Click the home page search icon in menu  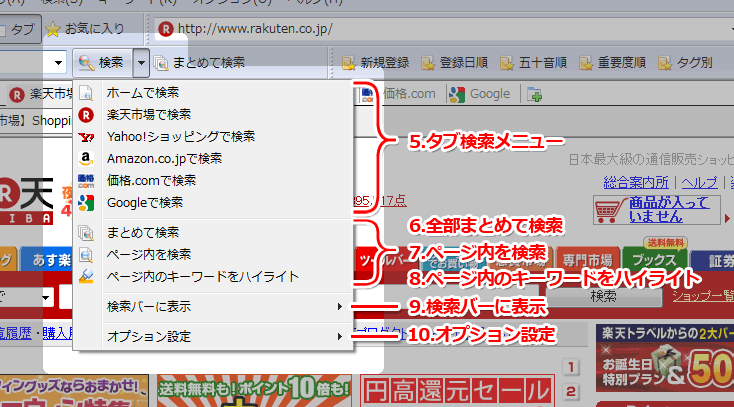tap(86, 93)
